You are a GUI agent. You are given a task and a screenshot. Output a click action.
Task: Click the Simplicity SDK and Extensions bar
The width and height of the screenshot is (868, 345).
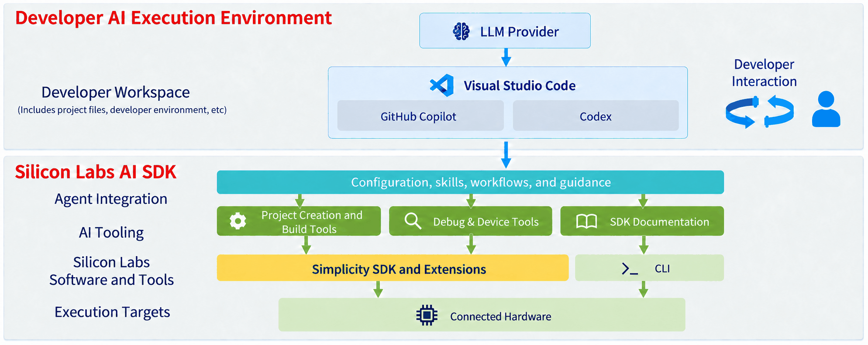coord(393,268)
